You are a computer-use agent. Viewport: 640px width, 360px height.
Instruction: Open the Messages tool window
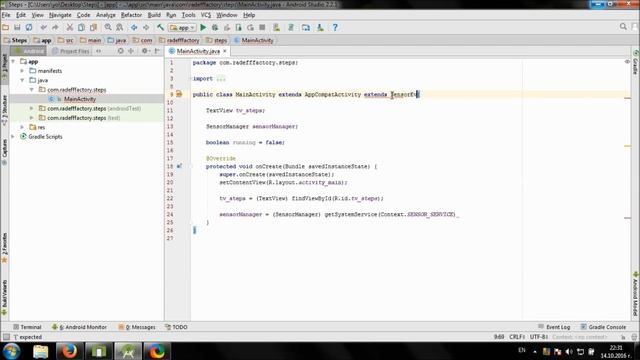[x=137, y=327]
